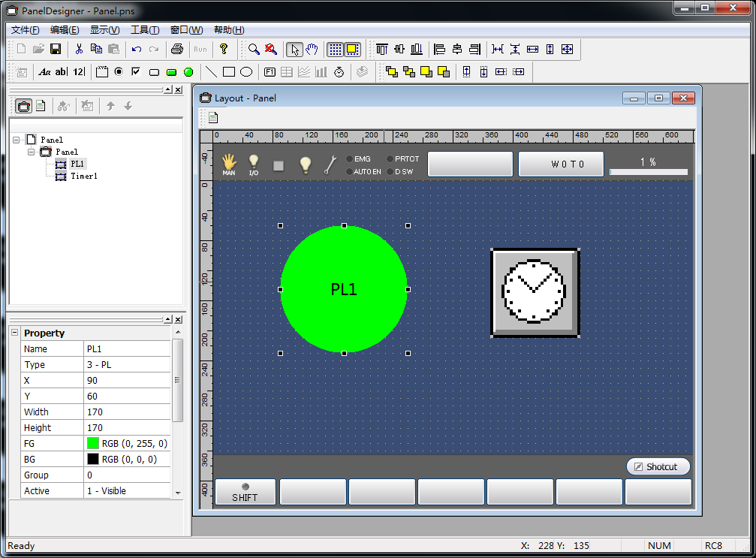This screenshot has width=756, height=558.
Task: Collapse the root Panel tree node
Action: coord(17,140)
